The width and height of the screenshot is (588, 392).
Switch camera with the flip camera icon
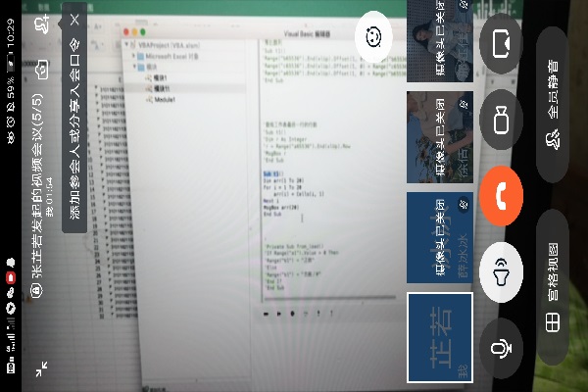(x=41, y=70)
